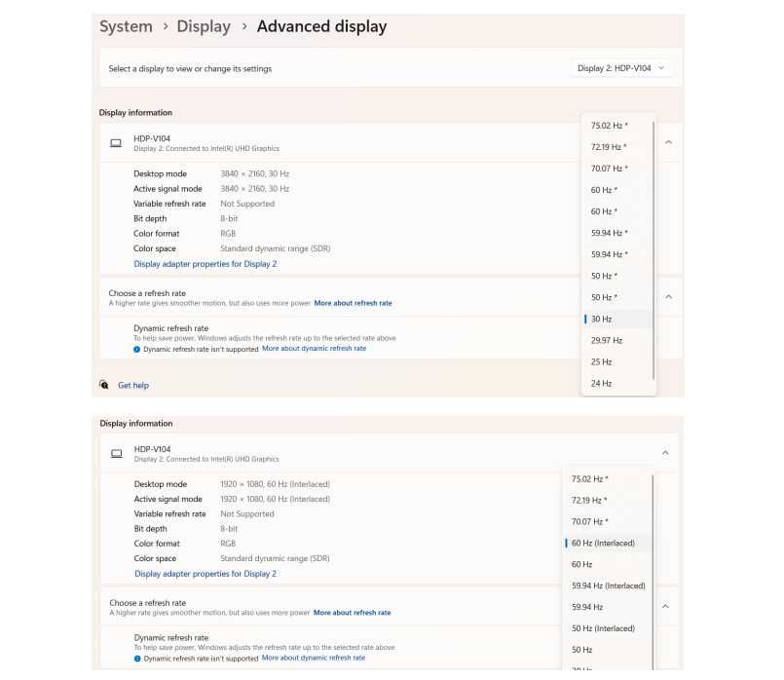This screenshot has height=680, width=784.
Task: Click scrollbar of the list containing 24 Hz
Action: point(653,253)
